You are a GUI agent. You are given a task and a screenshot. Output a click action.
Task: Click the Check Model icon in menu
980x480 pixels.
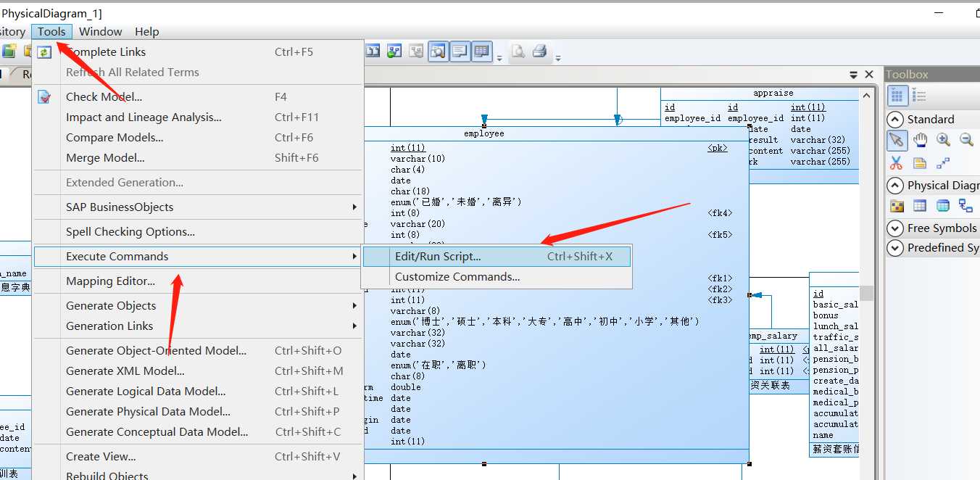(45, 96)
